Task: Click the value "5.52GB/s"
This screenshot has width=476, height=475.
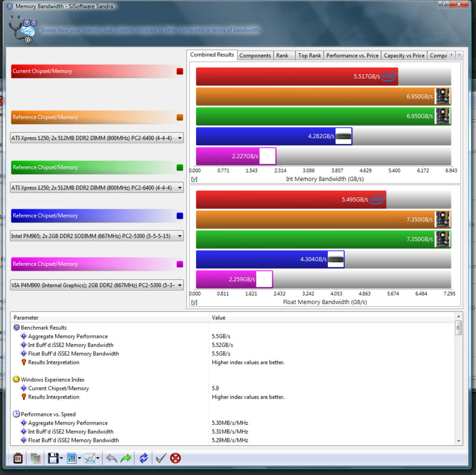Action: [222, 345]
